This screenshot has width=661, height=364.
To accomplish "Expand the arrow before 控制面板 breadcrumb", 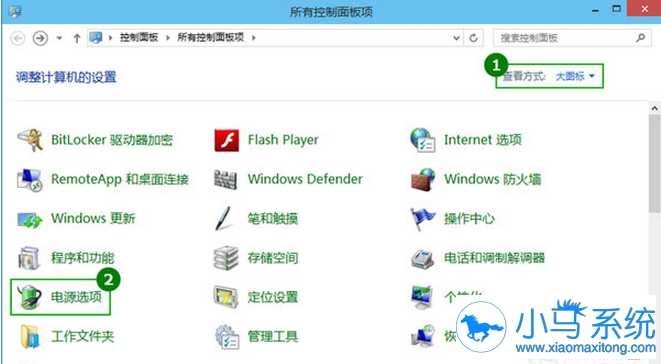I will pos(110,38).
